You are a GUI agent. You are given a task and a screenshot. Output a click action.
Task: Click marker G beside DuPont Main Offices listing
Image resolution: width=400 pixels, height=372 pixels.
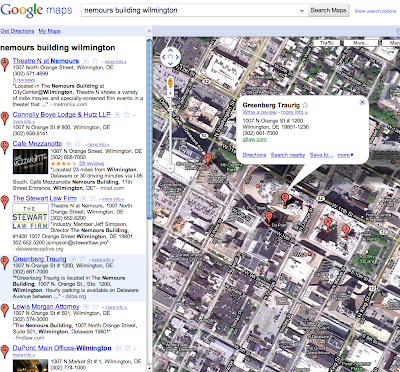(4, 352)
